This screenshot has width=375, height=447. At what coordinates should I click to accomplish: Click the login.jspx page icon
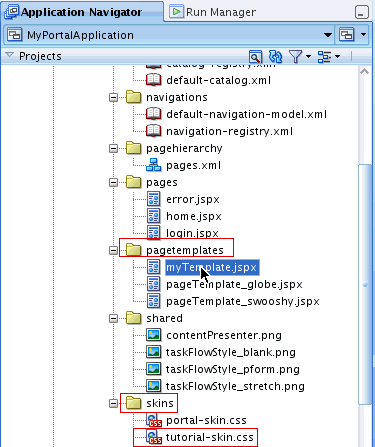[x=154, y=233]
